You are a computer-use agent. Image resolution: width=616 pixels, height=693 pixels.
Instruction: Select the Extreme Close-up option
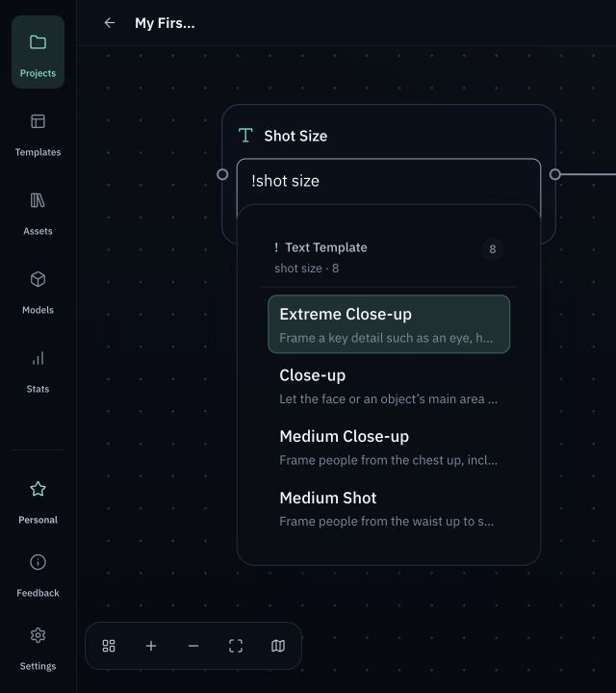pos(389,324)
